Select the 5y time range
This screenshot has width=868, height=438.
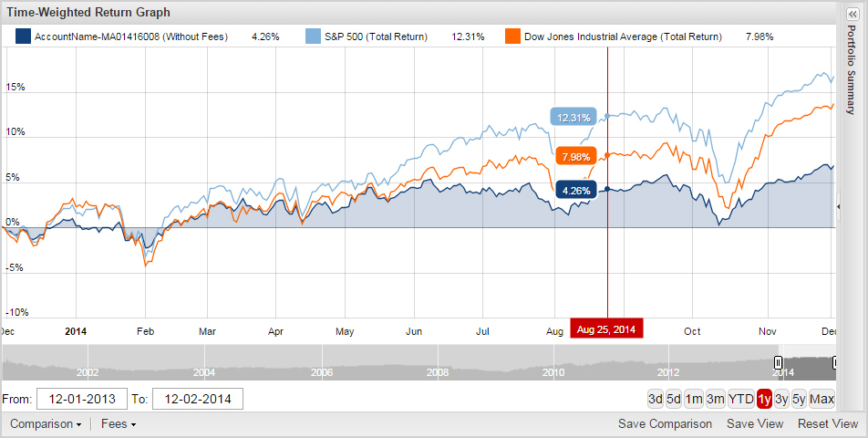point(799,399)
